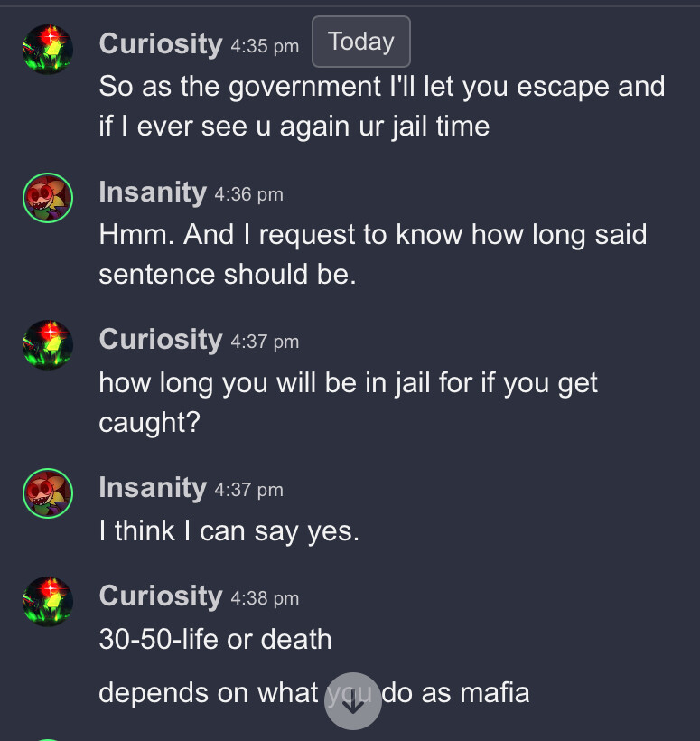
Task: Tap the Insanity username at 4:36 pm
Action: 152,192
